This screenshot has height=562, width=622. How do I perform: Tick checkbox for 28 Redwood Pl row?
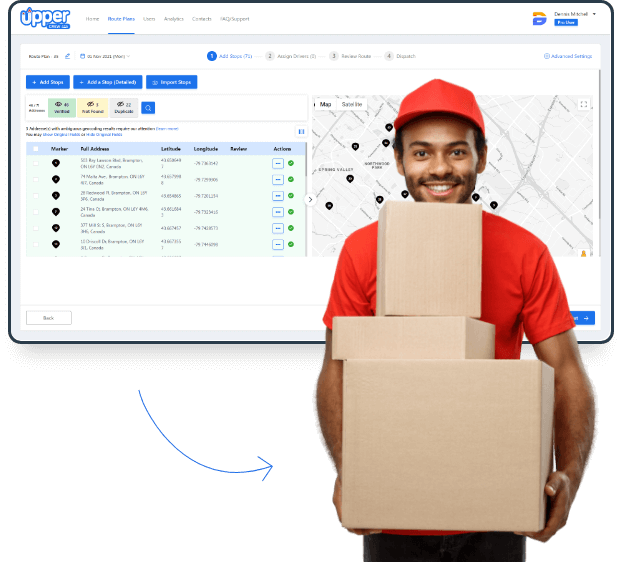(x=36, y=196)
